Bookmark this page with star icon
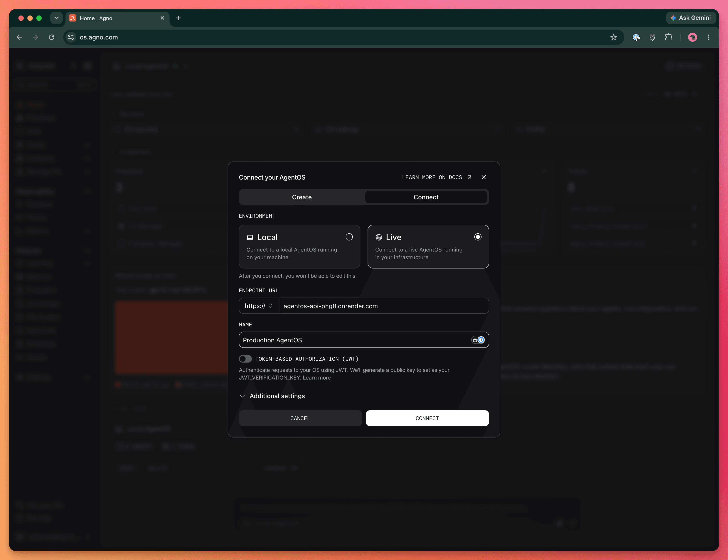728x560 pixels. (613, 37)
